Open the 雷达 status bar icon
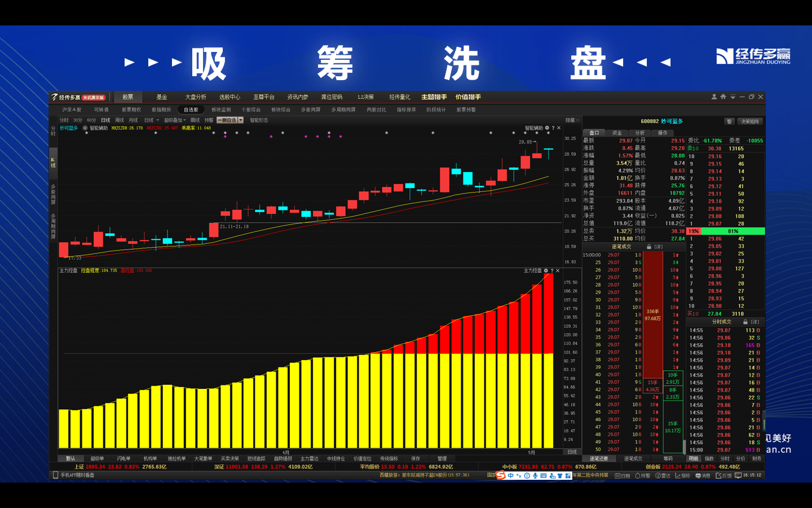812x508 pixels. coord(663,476)
